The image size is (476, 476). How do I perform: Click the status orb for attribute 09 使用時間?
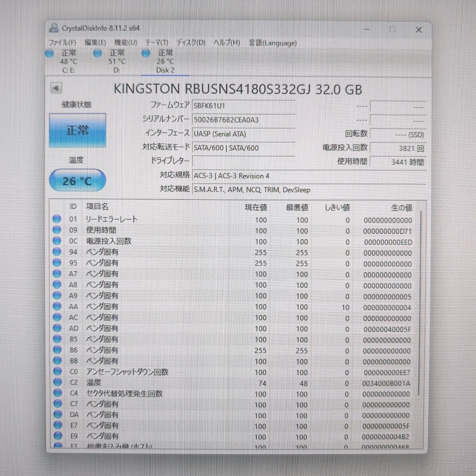coord(57,230)
